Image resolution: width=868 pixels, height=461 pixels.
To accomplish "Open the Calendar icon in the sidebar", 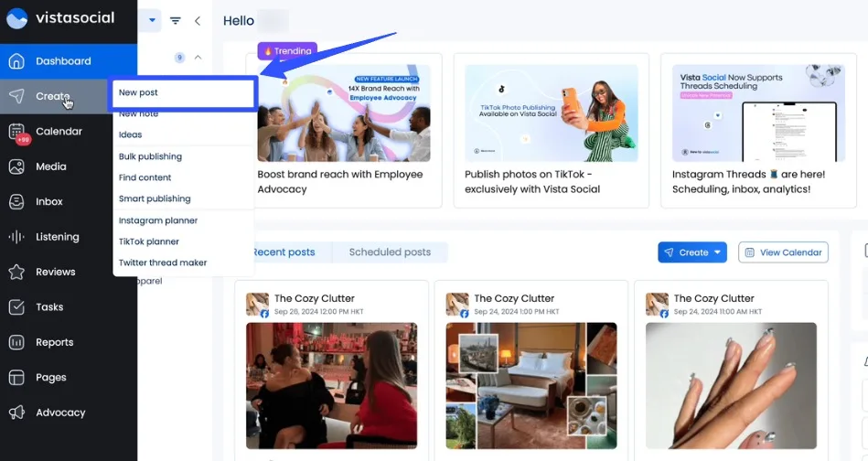I will click(x=16, y=132).
